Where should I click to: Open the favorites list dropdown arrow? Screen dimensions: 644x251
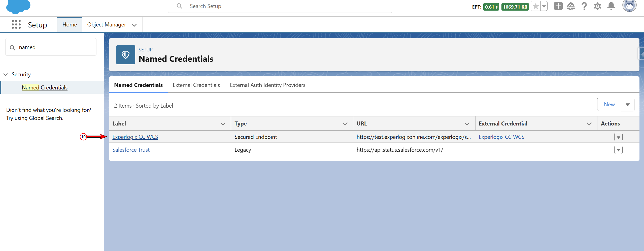544,6
